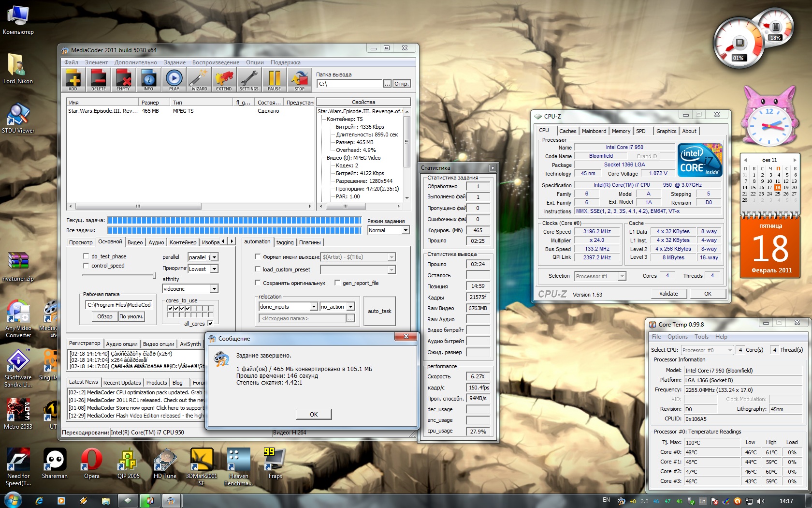Switch to the Видео tab
The height and width of the screenshot is (508, 812).
135,242
